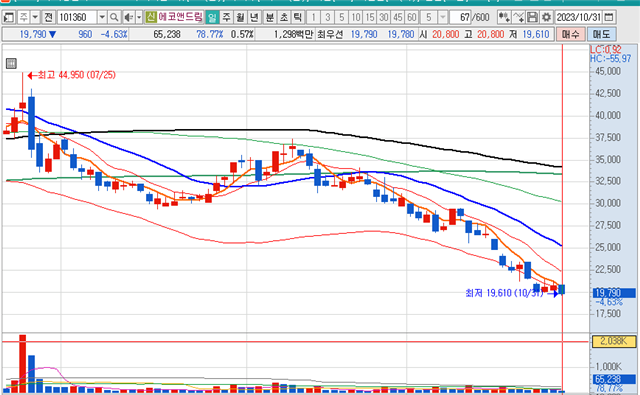This screenshot has width=640, height=395.
Task: Select the 분 minute chart period
Action: click(x=270, y=17)
